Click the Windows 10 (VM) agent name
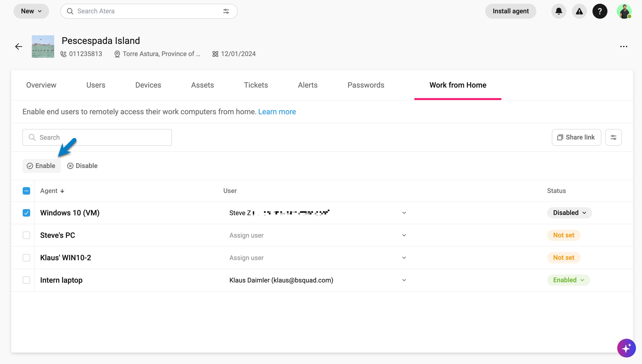This screenshot has height=364, width=642. click(70, 213)
